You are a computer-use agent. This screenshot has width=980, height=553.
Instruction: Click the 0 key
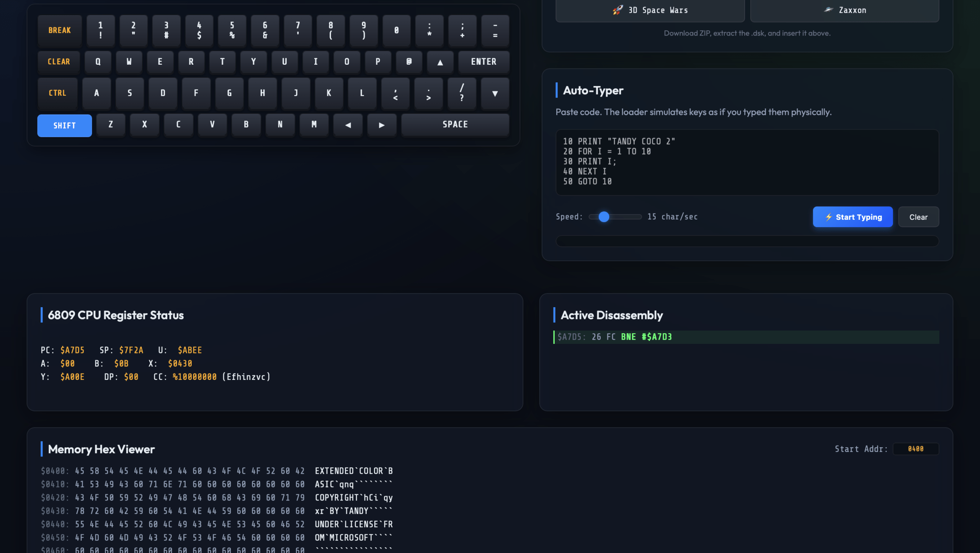[397, 30]
